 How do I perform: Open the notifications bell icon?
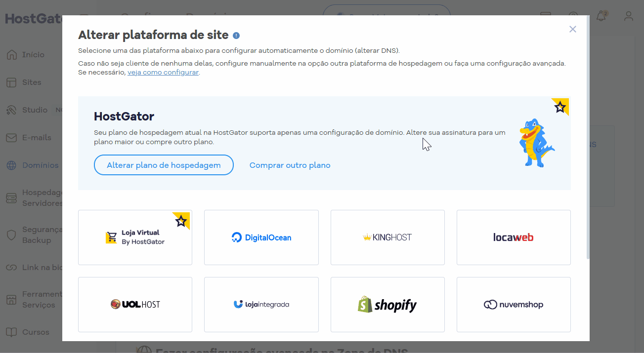601,16
